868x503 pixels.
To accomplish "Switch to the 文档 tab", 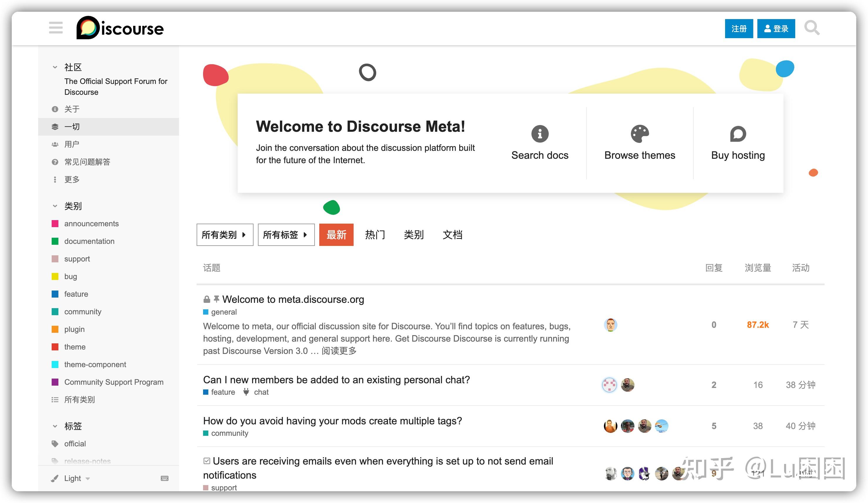I will [x=452, y=234].
